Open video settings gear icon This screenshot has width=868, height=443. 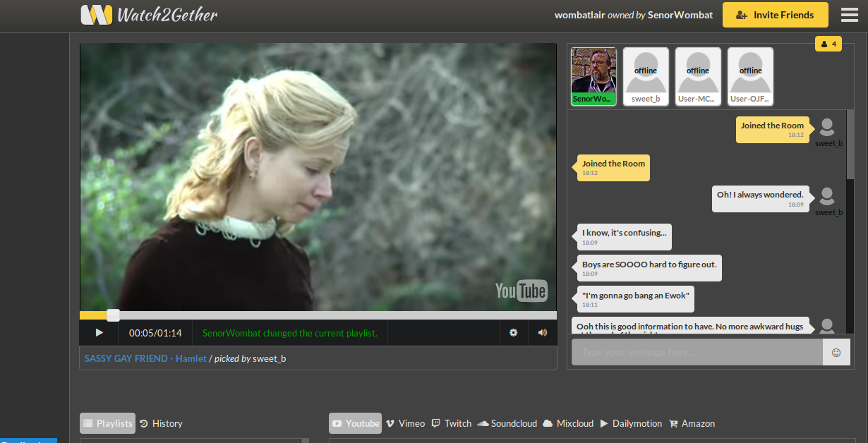(x=514, y=333)
